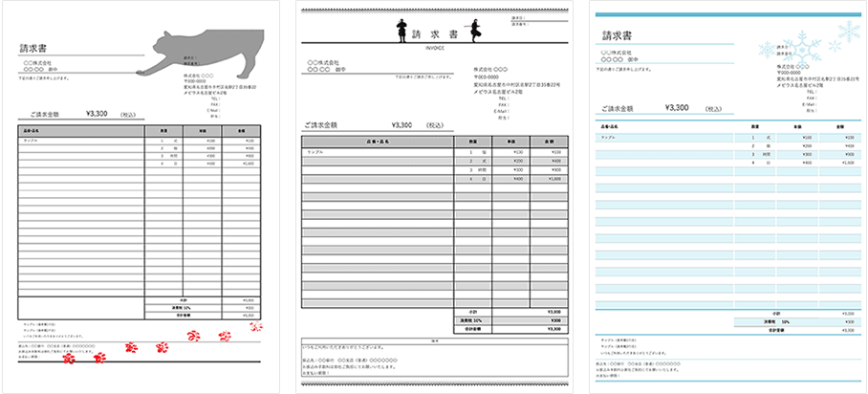Click the small snowflake at top-right corner
Viewport: 868px width, 394px height.
pyautogui.click(x=847, y=33)
